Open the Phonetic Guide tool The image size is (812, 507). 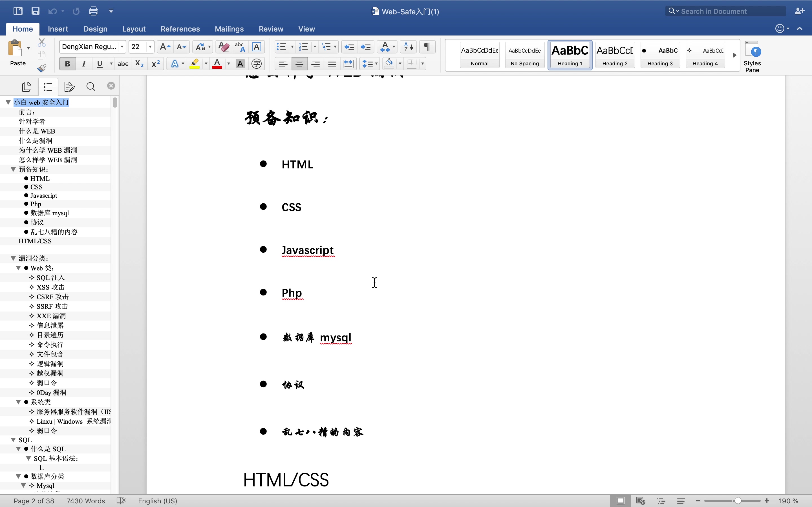[256, 63]
